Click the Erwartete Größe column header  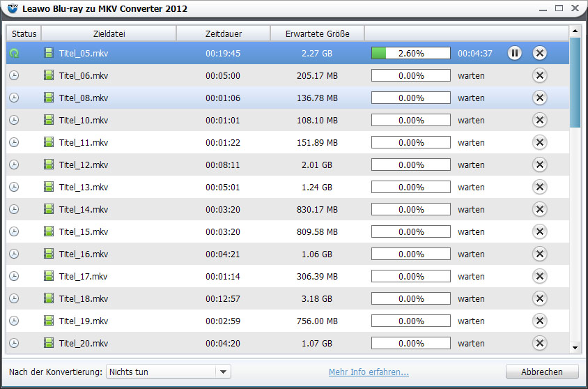tap(318, 33)
